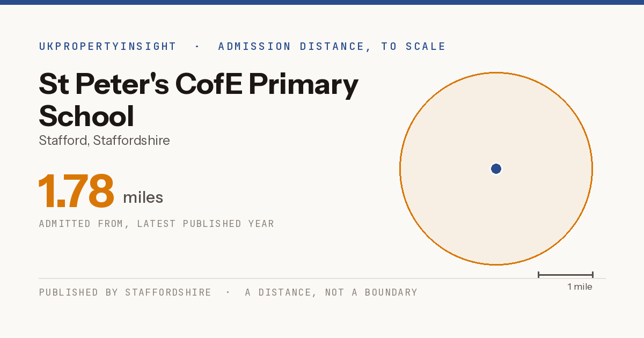This screenshot has width=644, height=338.
Task: Click the dot separator after UKPROPERTYINSIGHT
Action: [x=197, y=47]
